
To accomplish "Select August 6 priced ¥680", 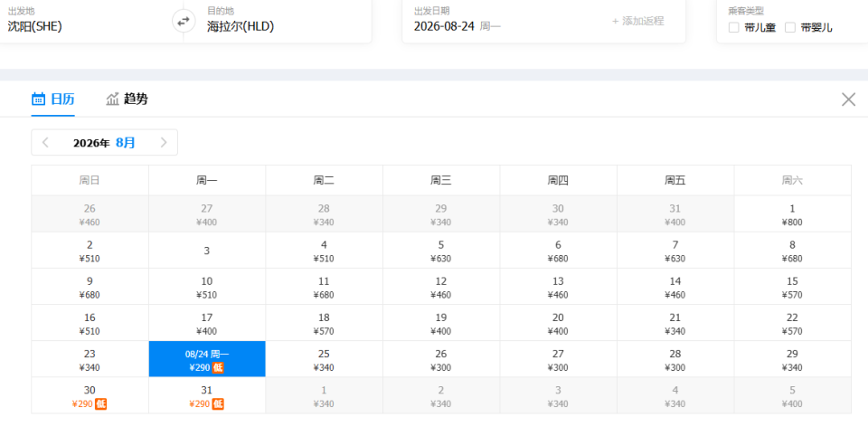I will [x=558, y=251].
